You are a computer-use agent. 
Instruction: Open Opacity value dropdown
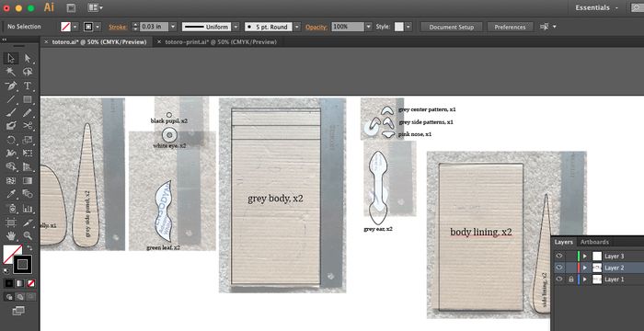(x=368, y=27)
